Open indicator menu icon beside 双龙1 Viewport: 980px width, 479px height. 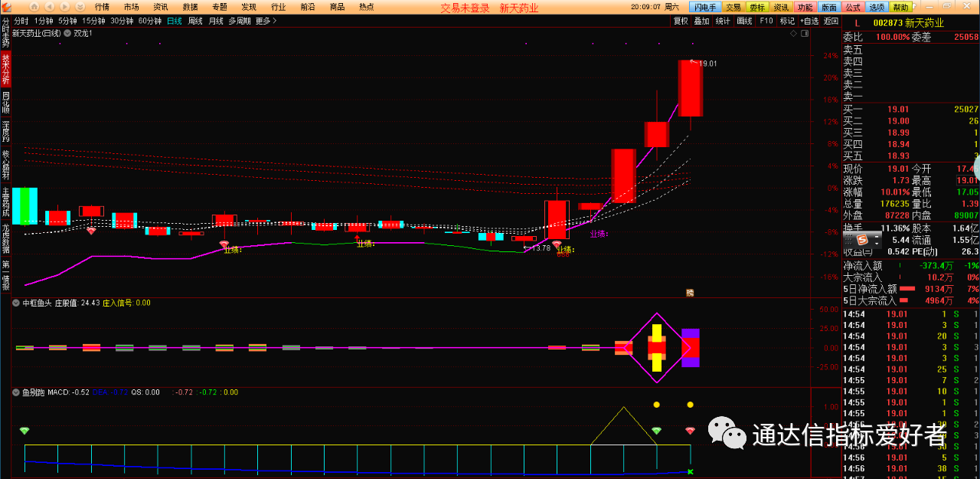coord(68,34)
